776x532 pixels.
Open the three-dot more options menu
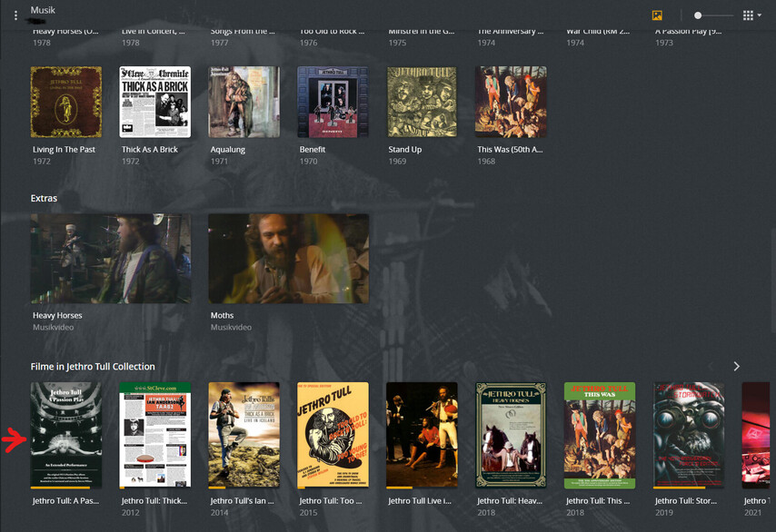[15, 15]
